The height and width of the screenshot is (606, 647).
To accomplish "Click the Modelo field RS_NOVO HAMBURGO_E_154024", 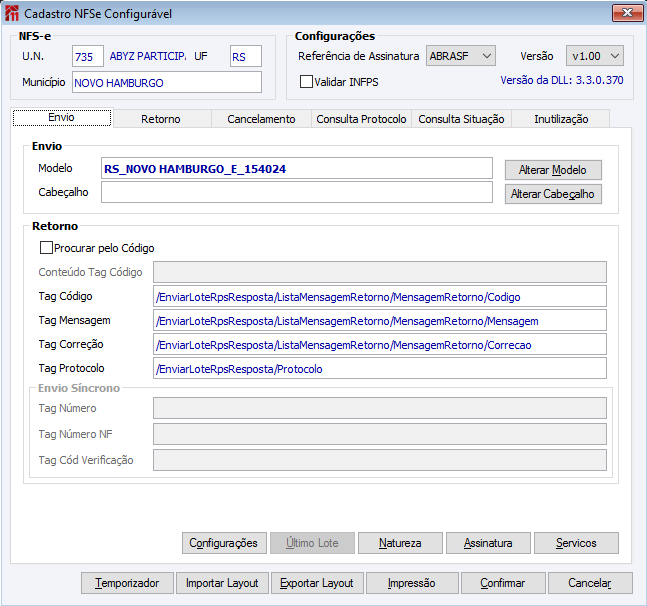I will click(297, 168).
